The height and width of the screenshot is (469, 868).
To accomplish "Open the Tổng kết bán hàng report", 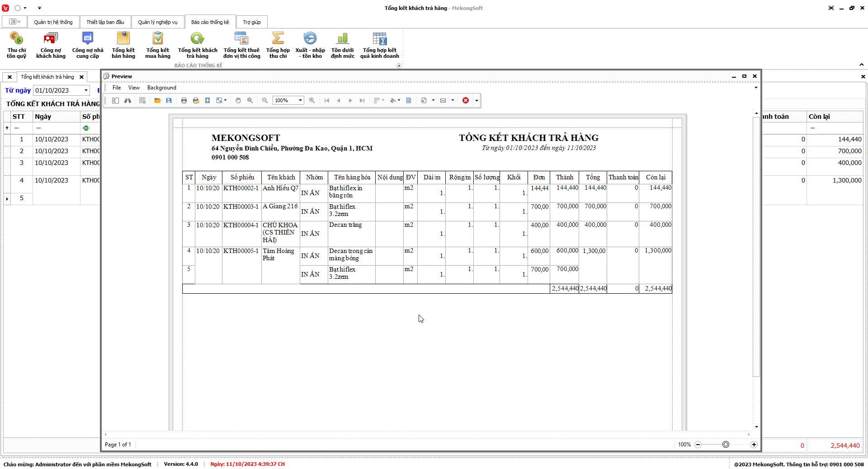I will [x=123, y=45].
